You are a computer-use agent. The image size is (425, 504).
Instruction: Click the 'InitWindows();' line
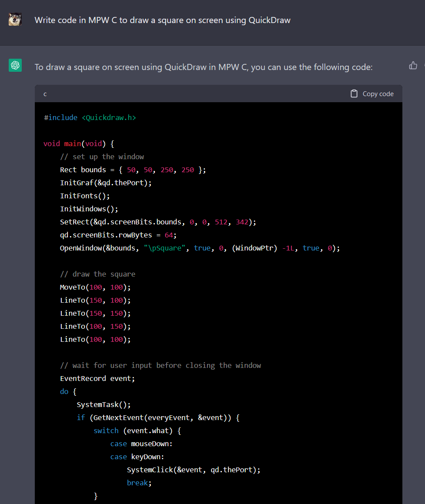(89, 209)
